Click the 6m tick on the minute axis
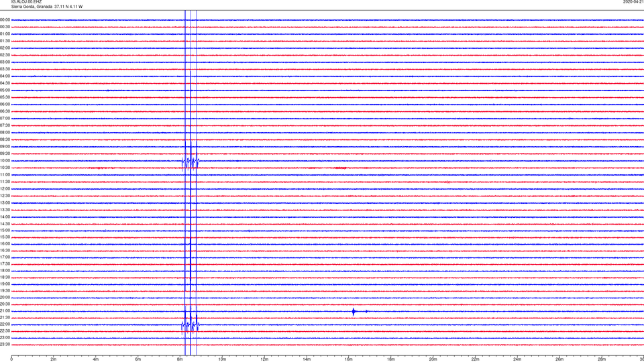Viewport: 644px width, 362px height. click(138, 359)
